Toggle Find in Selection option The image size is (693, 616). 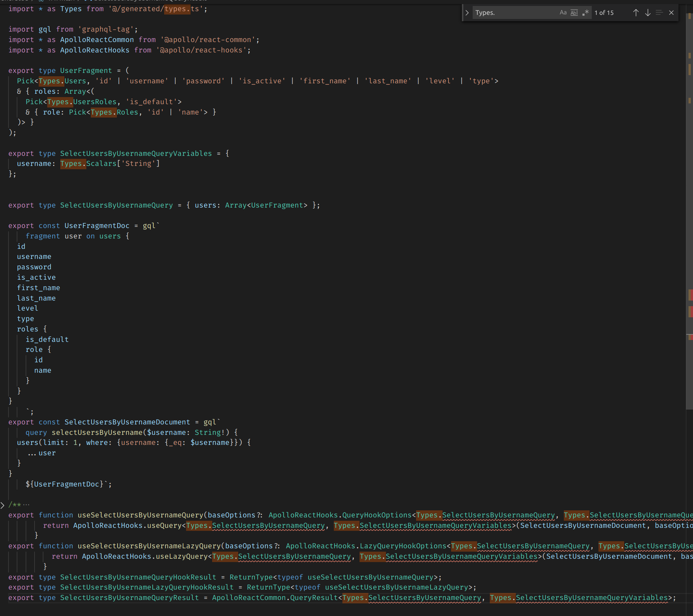click(x=660, y=13)
